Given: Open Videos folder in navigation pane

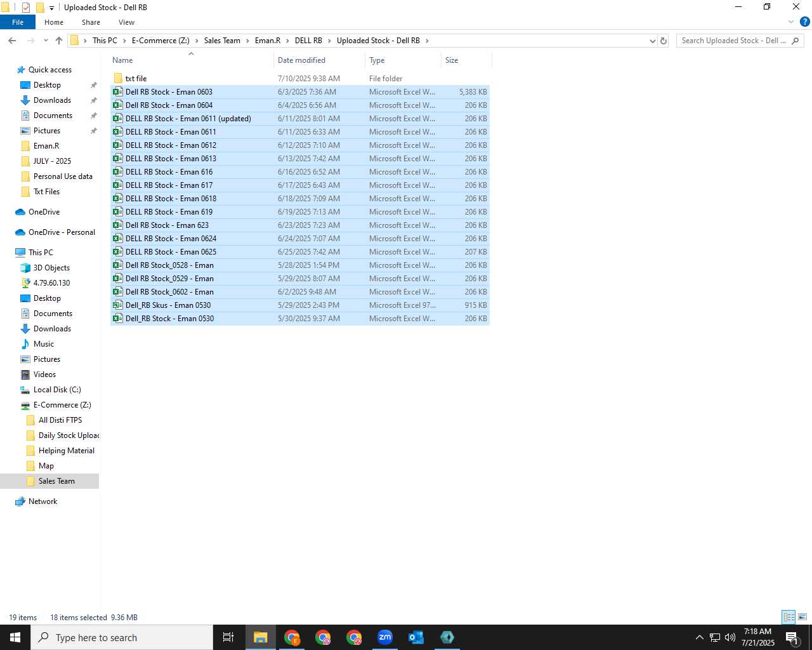Looking at the screenshot, I should [x=44, y=375].
